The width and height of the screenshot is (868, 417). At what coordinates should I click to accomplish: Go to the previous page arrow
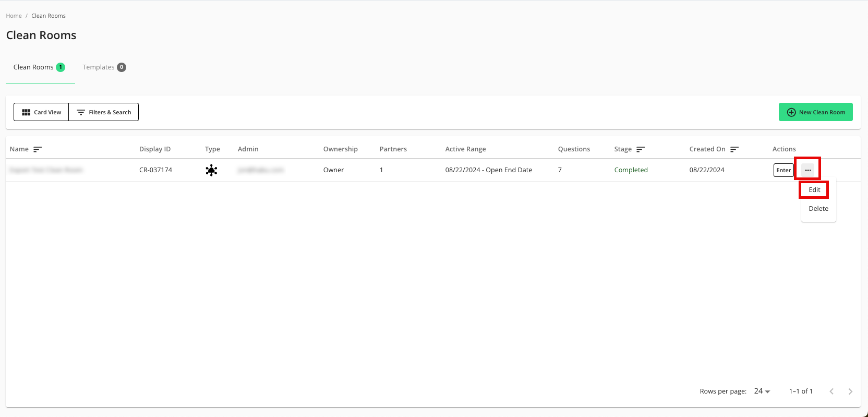point(831,391)
